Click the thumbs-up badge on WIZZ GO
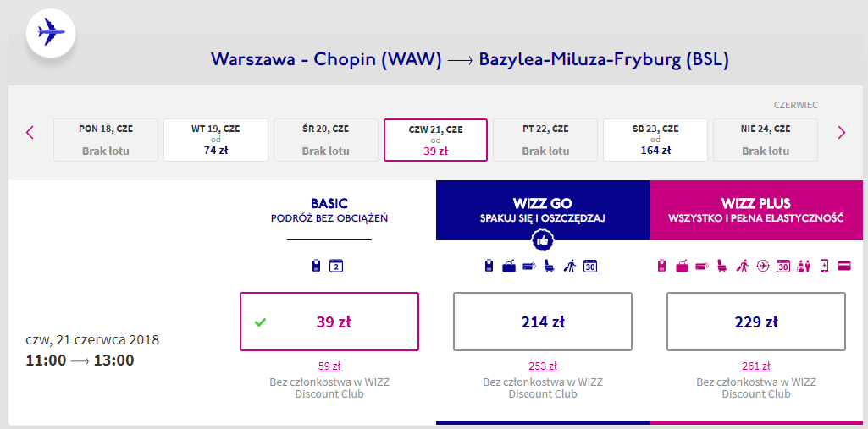Viewport: 868px width, 429px height. [x=543, y=241]
